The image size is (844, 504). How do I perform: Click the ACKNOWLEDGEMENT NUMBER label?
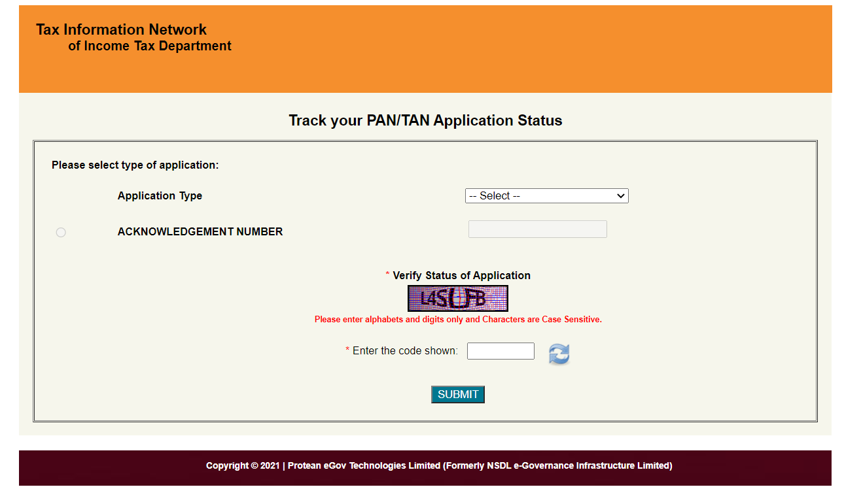pyautogui.click(x=200, y=231)
